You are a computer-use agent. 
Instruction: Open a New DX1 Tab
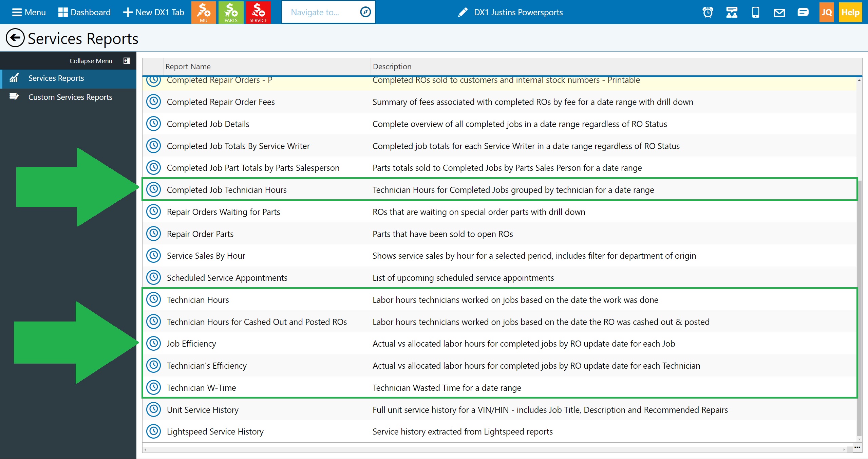[154, 13]
